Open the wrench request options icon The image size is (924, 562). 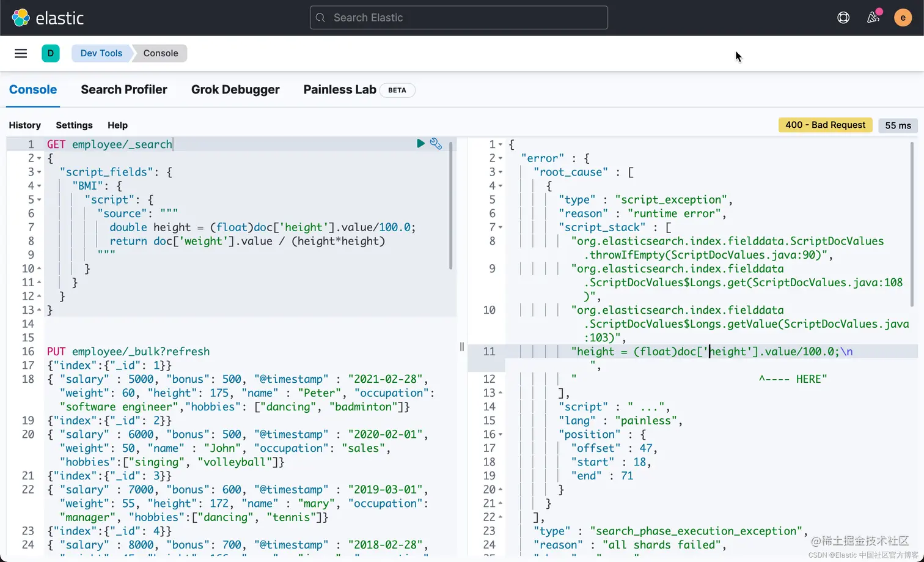[436, 143]
